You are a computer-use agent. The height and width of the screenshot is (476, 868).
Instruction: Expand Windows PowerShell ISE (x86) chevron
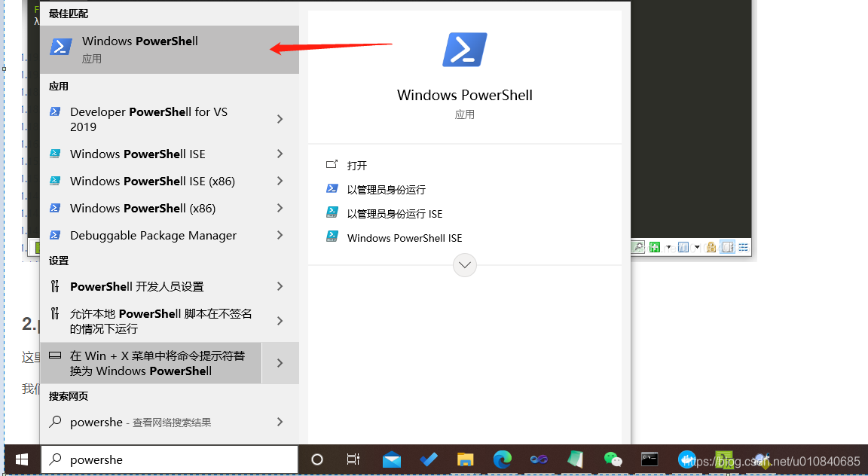(x=280, y=181)
